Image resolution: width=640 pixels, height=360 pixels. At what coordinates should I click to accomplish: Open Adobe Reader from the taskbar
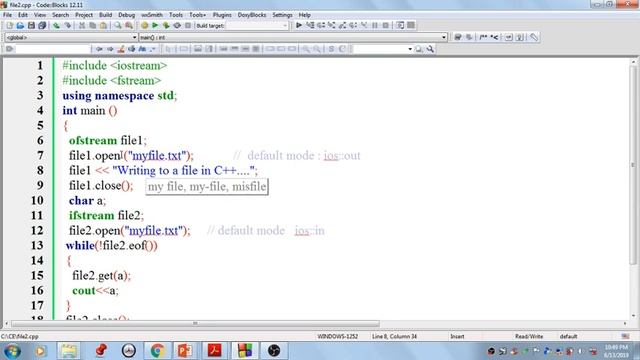tap(214, 351)
